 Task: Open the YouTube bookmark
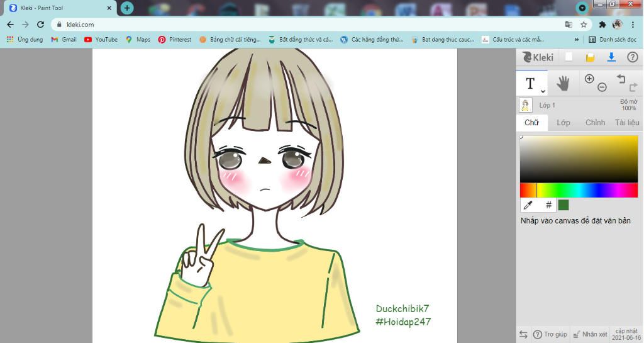tap(101, 40)
